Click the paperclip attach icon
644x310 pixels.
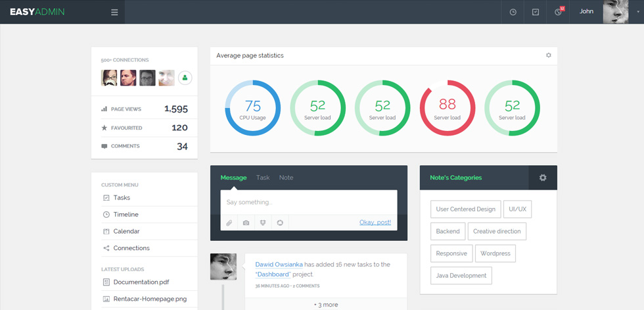[229, 222]
